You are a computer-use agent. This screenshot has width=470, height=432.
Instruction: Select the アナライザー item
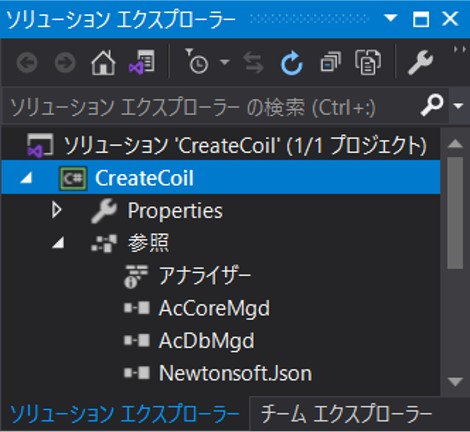pyautogui.click(x=205, y=276)
